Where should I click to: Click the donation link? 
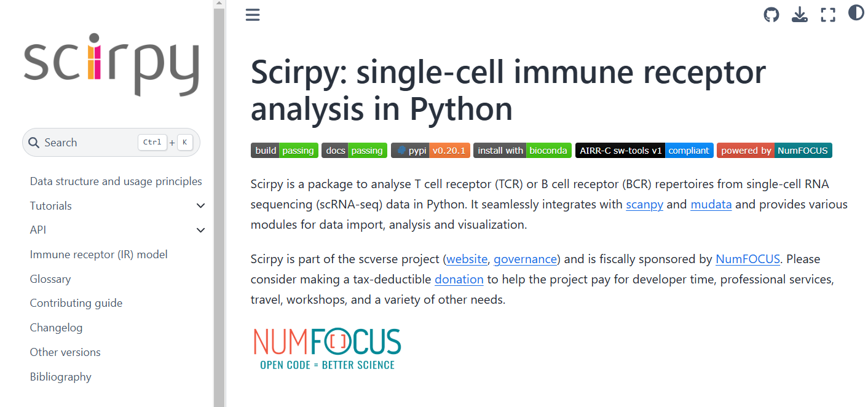coord(459,279)
